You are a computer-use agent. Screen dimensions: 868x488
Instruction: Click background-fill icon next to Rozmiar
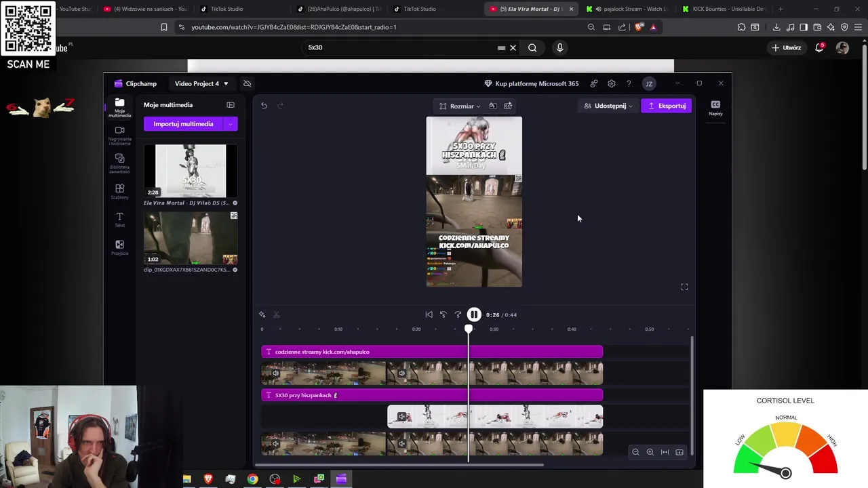(493, 106)
